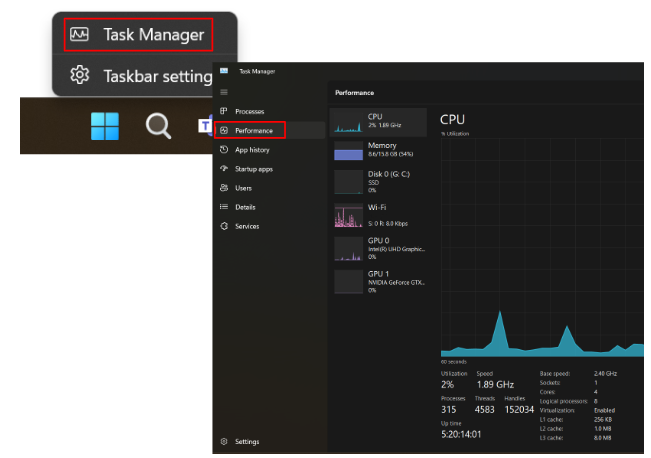This screenshot has width=651, height=458.
Task: Open the Services page
Action: click(269, 226)
